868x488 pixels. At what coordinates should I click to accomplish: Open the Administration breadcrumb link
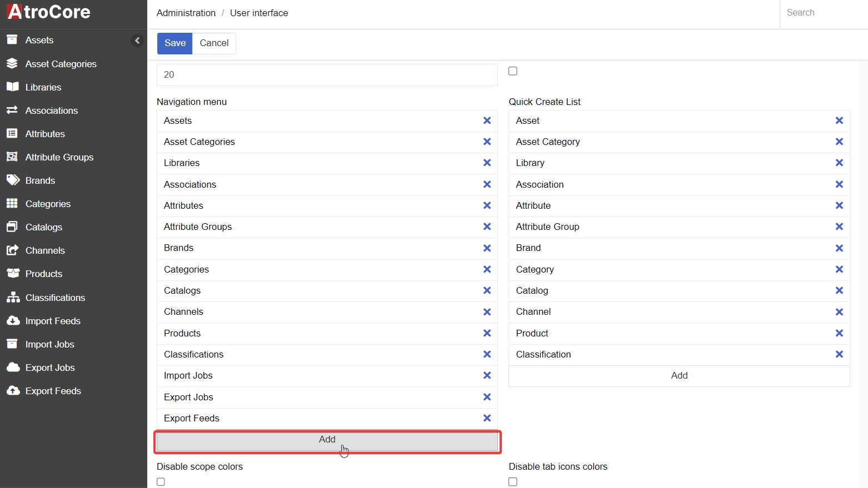coord(186,13)
